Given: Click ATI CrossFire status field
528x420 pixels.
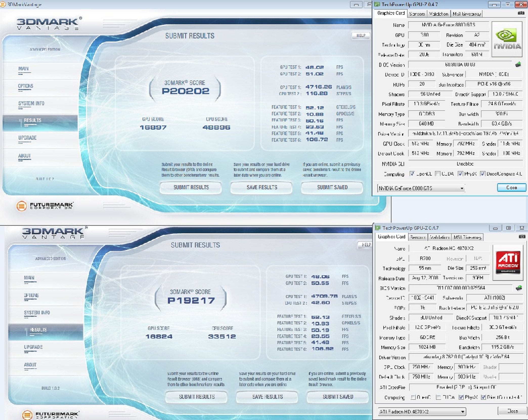Looking at the screenshot, I should point(466,387).
